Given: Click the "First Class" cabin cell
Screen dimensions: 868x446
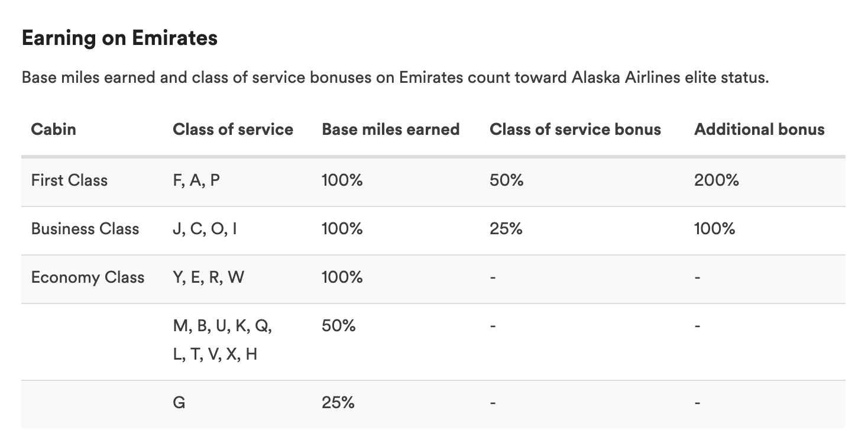Looking at the screenshot, I should click(69, 180).
